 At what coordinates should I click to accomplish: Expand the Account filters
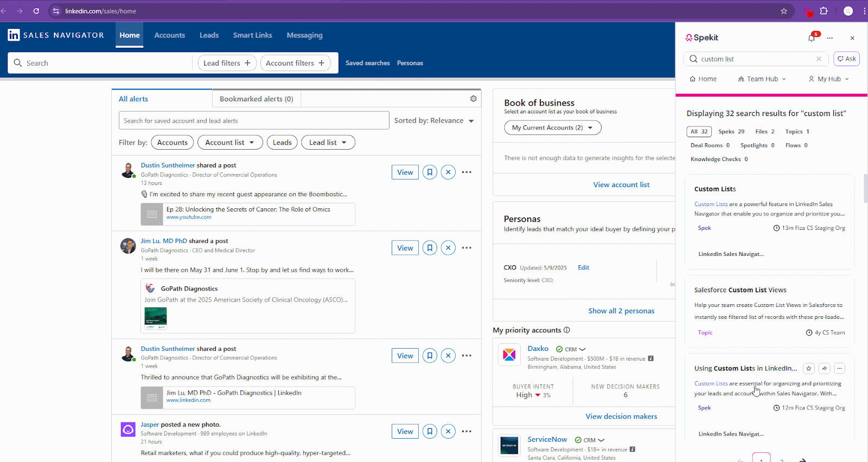[295, 63]
